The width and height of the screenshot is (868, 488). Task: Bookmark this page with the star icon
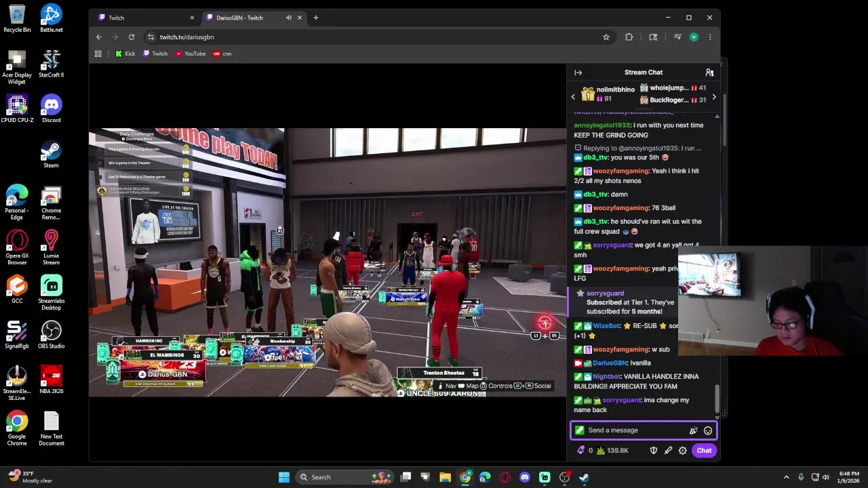point(606,37)
